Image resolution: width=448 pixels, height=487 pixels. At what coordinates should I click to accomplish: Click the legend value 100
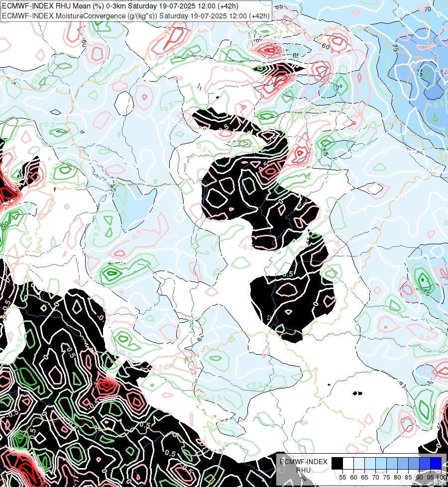(x=442, y=478)
